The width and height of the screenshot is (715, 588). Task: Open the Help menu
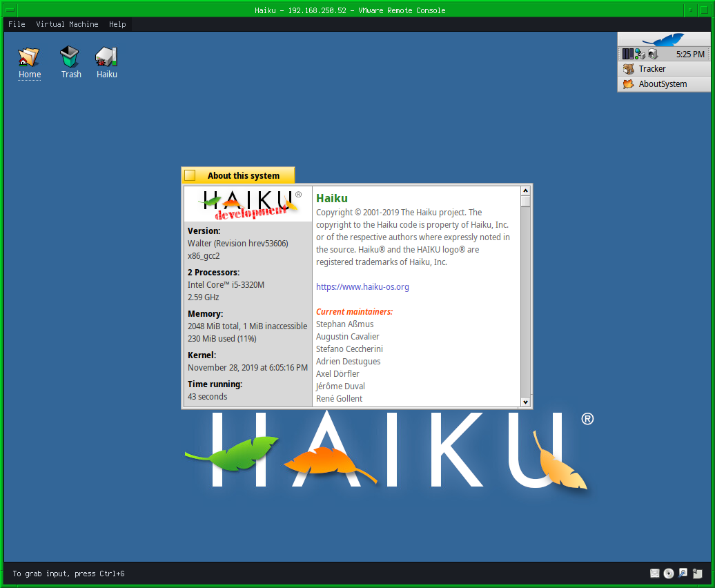(117, 24)
